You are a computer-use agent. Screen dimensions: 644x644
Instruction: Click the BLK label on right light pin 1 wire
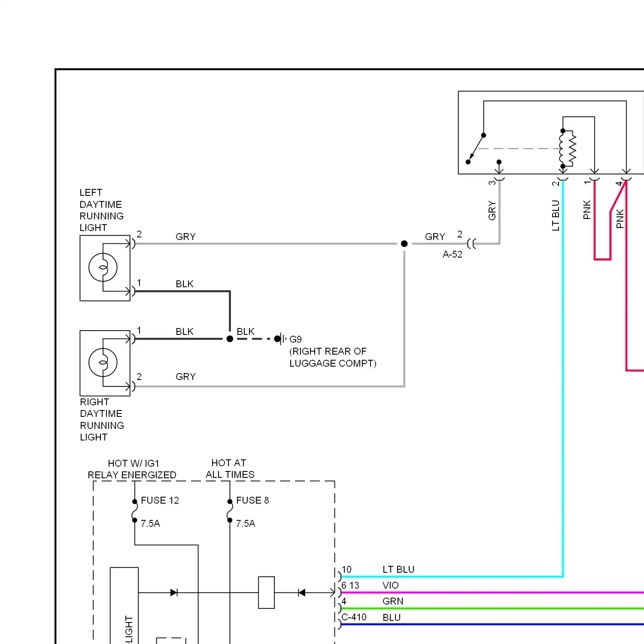pos(185,331)
